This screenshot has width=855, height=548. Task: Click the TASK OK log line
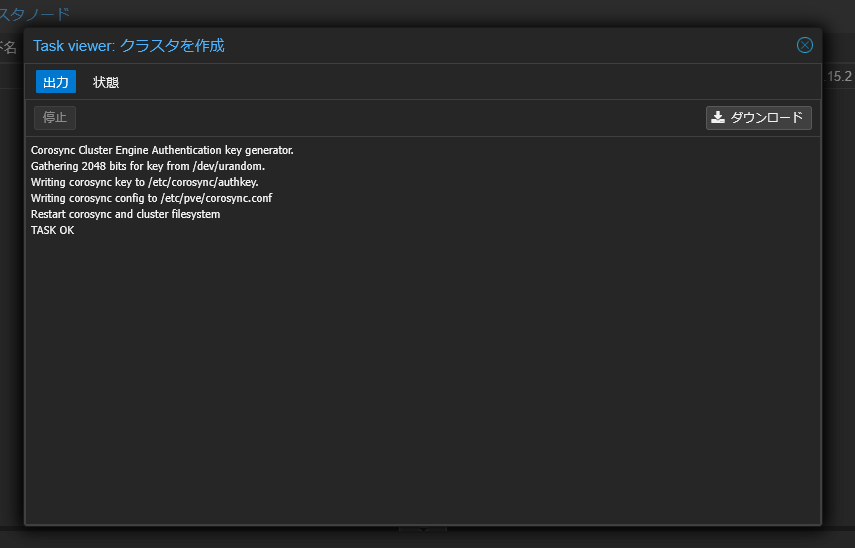coord(52,230)
